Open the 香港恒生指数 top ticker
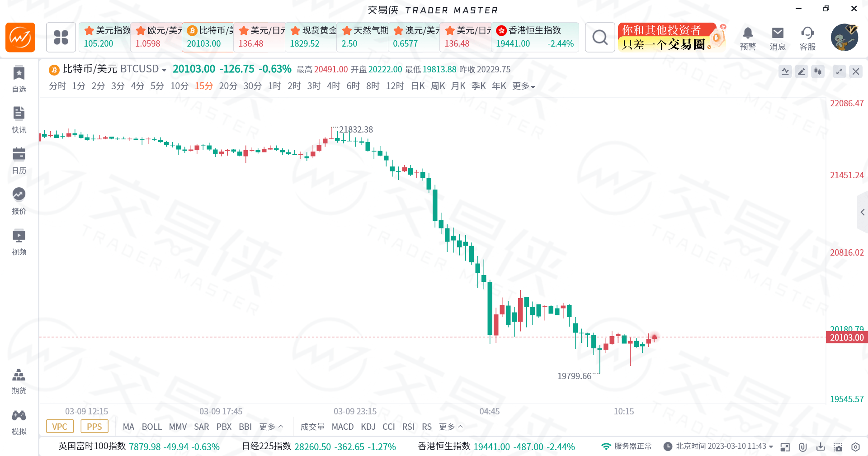Image resolution: width=868 pixels, height=456 pixels. click(535, 37)
